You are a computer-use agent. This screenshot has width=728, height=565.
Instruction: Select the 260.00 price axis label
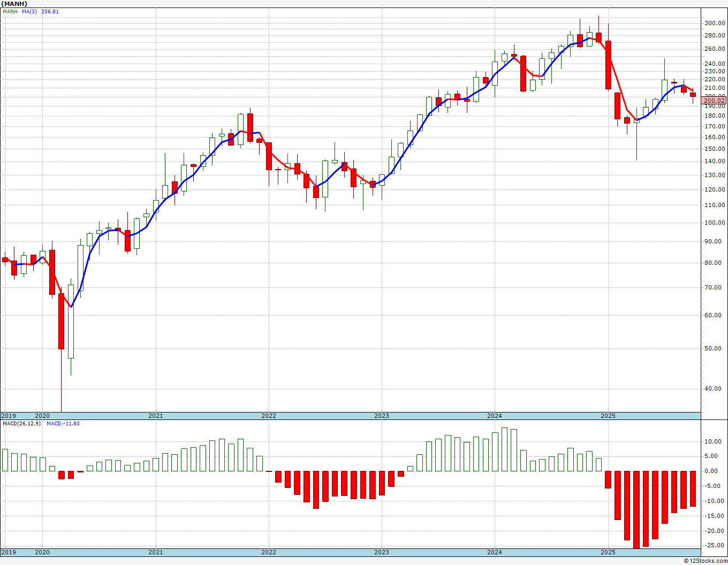click(715, 49)
